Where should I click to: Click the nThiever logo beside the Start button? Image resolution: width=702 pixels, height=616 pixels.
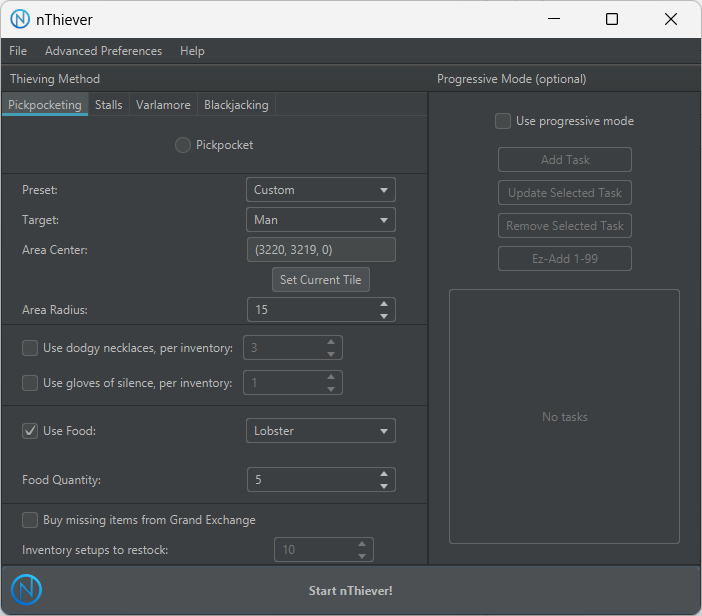pos(26,590)
